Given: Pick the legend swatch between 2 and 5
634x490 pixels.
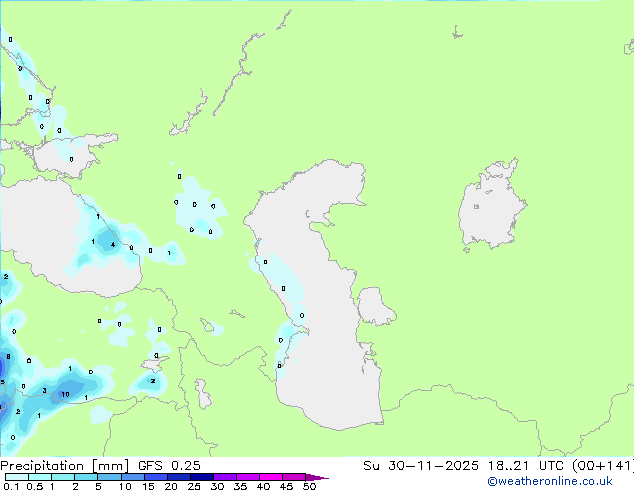Looking at the screenshot, I should 86,477.
